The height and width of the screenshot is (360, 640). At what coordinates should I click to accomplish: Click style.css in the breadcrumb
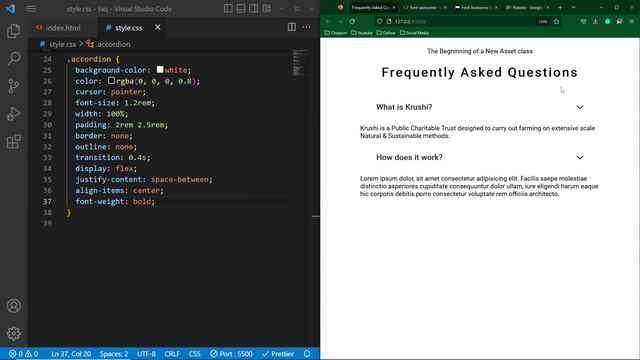pos(62,44)
